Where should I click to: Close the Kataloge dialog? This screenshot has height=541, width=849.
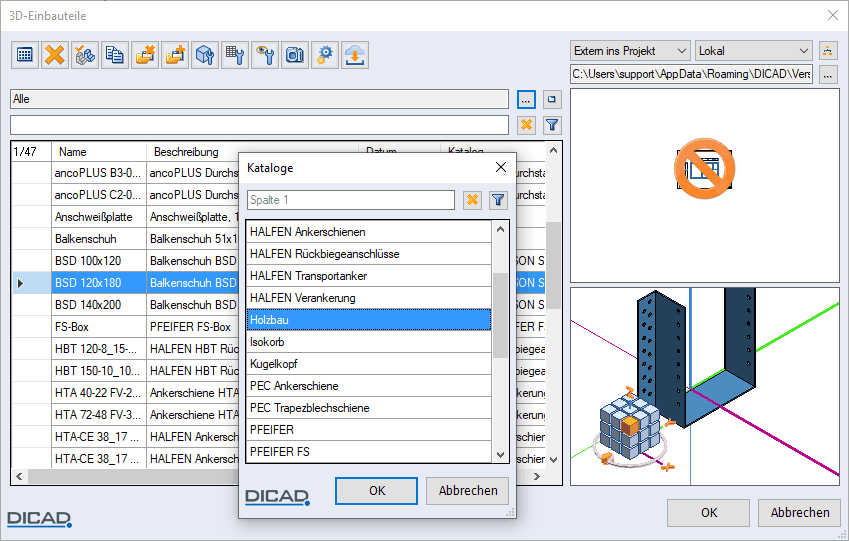[x=501, y=167]
